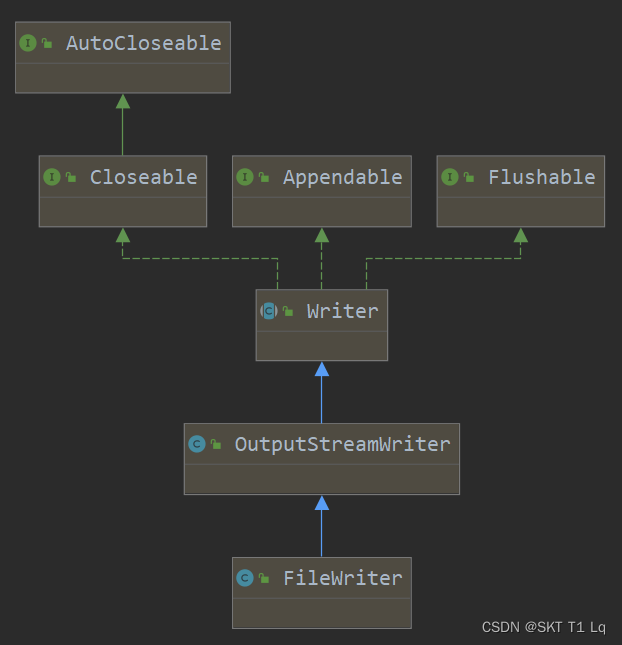Click the empty body of OutputStreamWriter node
Screen dimensions: 622x645
tap(321, 479)
